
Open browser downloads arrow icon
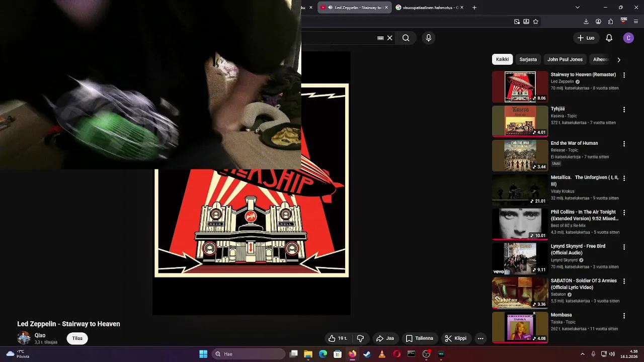pyautogui.click(x=586, y=22)
